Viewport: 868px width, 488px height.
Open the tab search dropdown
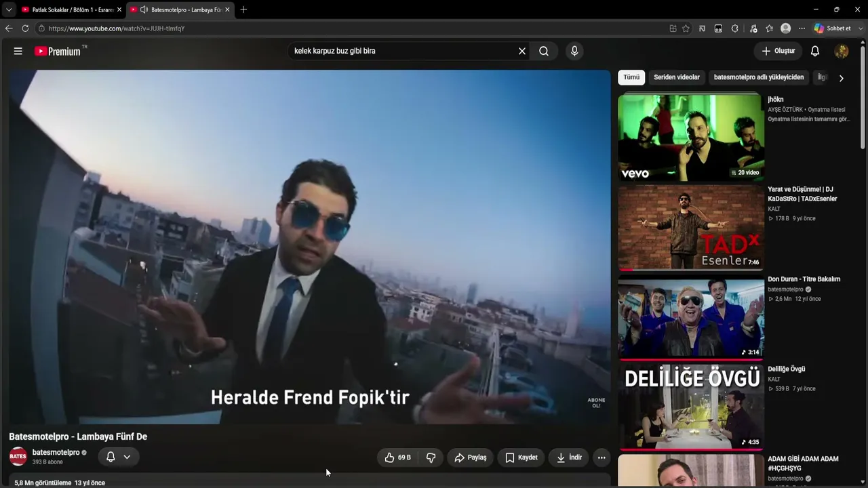coord(9,9)
